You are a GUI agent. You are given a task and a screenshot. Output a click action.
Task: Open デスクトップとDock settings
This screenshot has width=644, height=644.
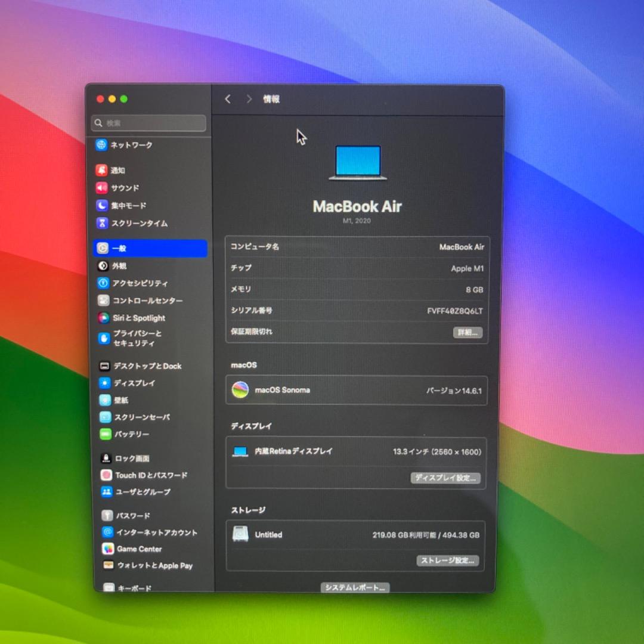point(105,366)
